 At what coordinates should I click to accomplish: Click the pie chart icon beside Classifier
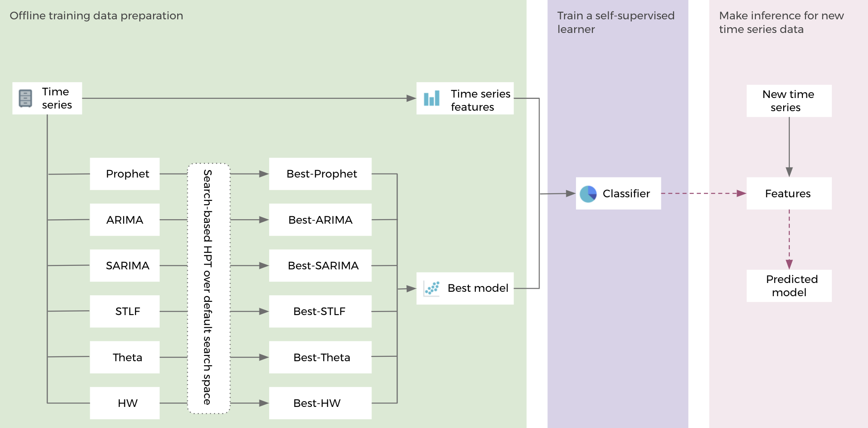(588, 194)
